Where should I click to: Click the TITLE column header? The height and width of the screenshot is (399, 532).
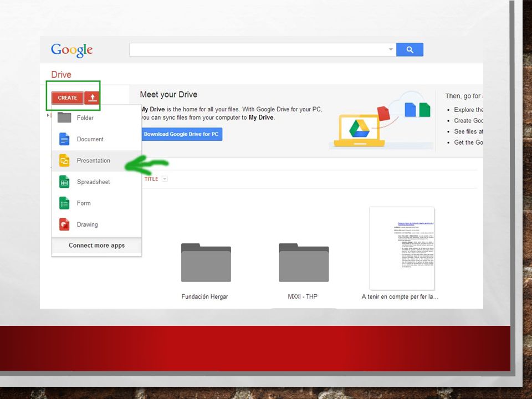tap(151, 179)
